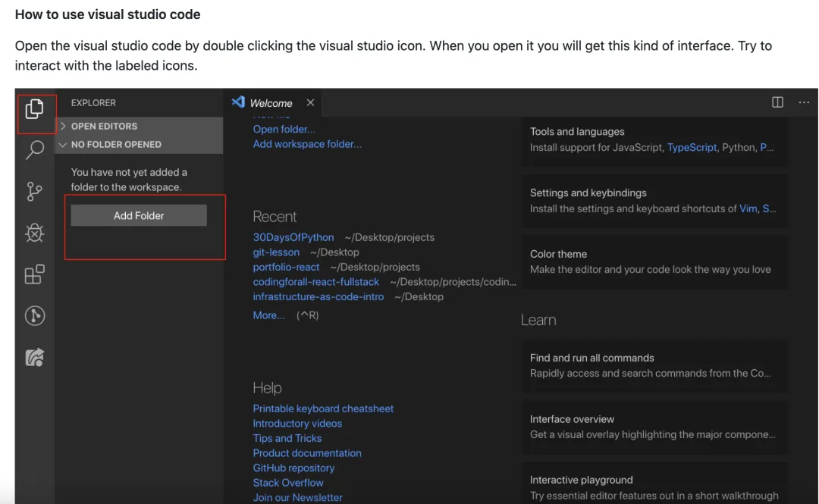Screen dimensions: 819x504
Task: Click the Vim link under Settings and keybindings
Action: point(748,208)
